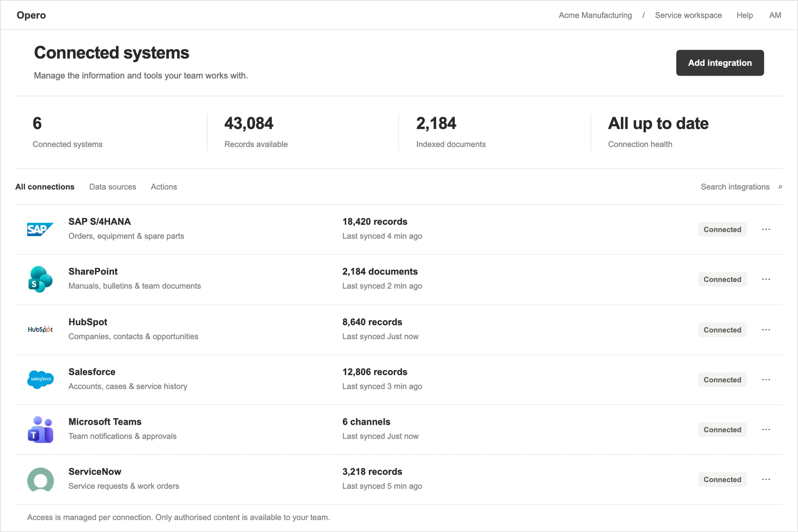Screen dimensions: 798x532
Task: Click Connected badge for SharePoint
Action: (x=722, y=279)
